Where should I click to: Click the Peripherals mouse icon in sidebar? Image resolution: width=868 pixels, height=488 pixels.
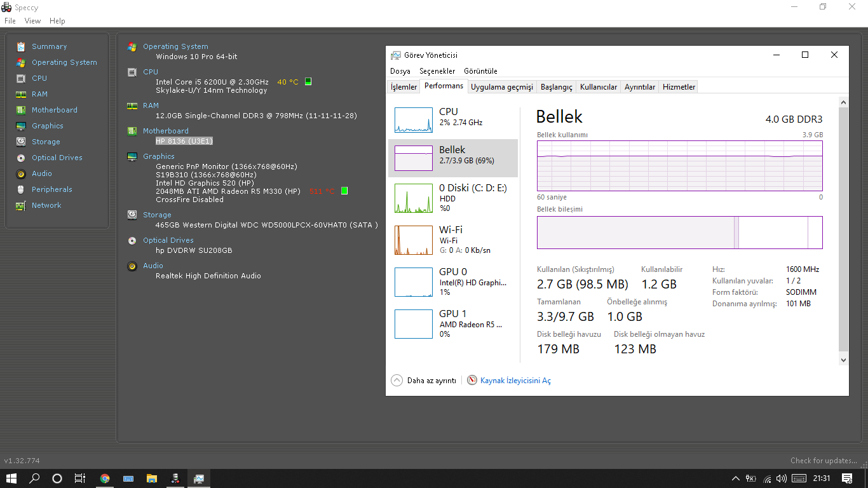21,189
